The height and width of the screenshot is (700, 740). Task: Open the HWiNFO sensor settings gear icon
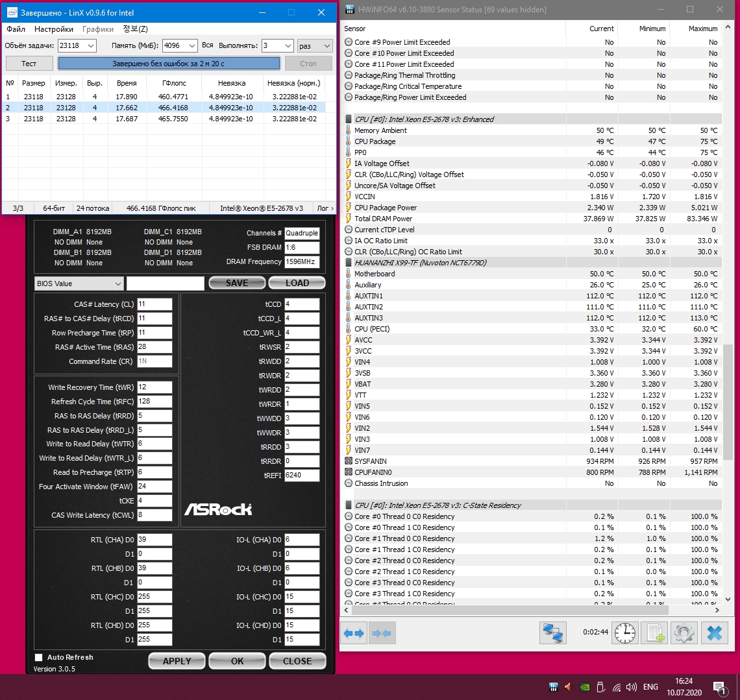click(x=684, y=633)
